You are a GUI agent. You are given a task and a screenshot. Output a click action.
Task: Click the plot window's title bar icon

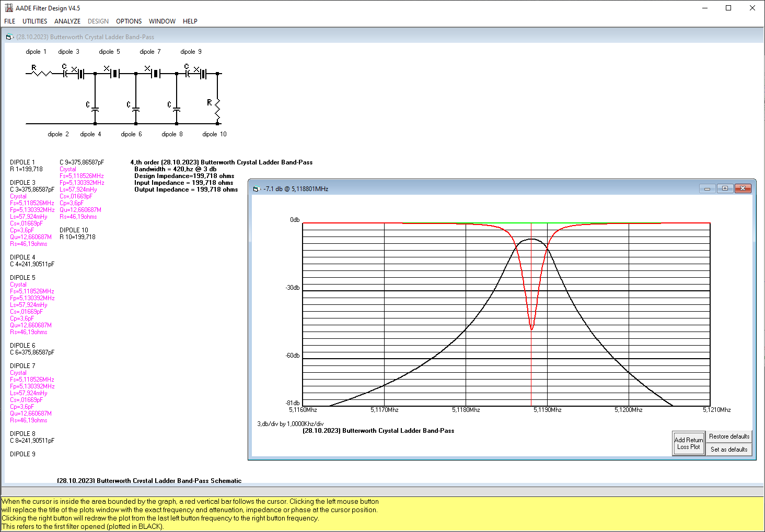(256, 189)
